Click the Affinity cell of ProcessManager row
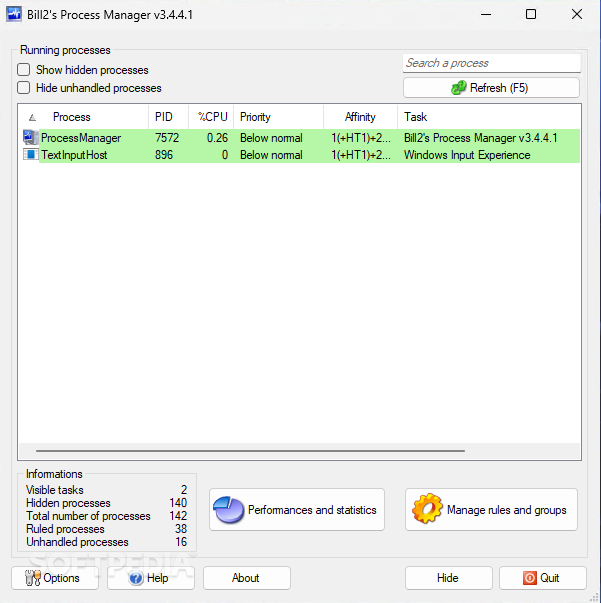Image resolution: width=601 pixels, height=603 pixels. (361, 138)
